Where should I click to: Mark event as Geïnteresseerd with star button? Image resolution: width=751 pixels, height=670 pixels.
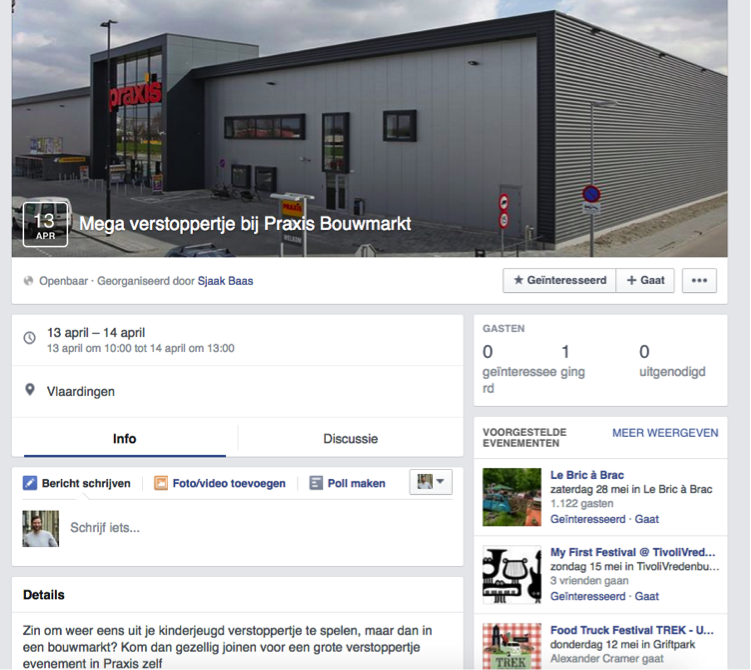coord(559,280)
